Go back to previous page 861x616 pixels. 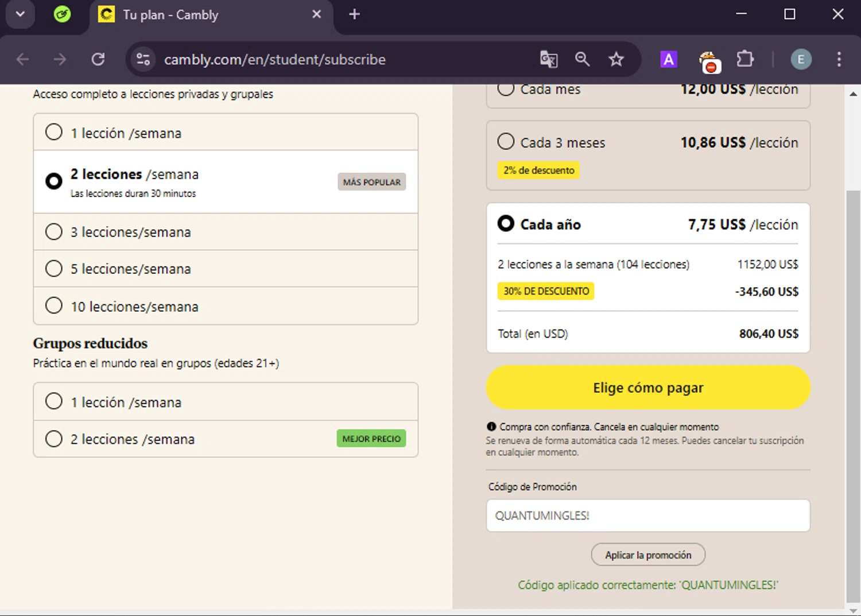[x=22, y=59]
